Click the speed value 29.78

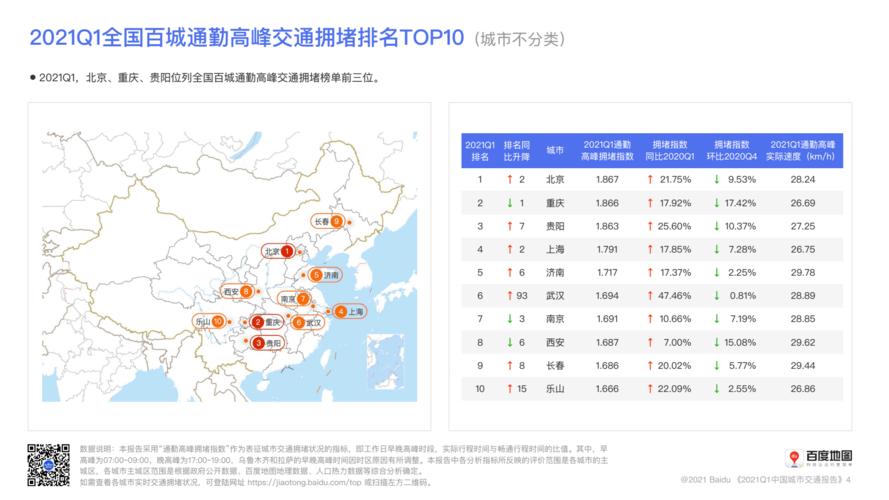(x=803, y=273)
